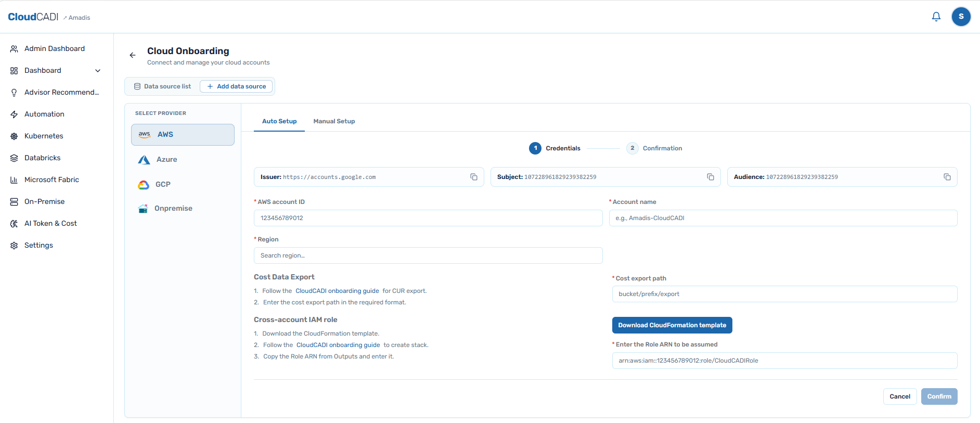Expand the Dashboard menu chevron

click(x=98, y=70)
